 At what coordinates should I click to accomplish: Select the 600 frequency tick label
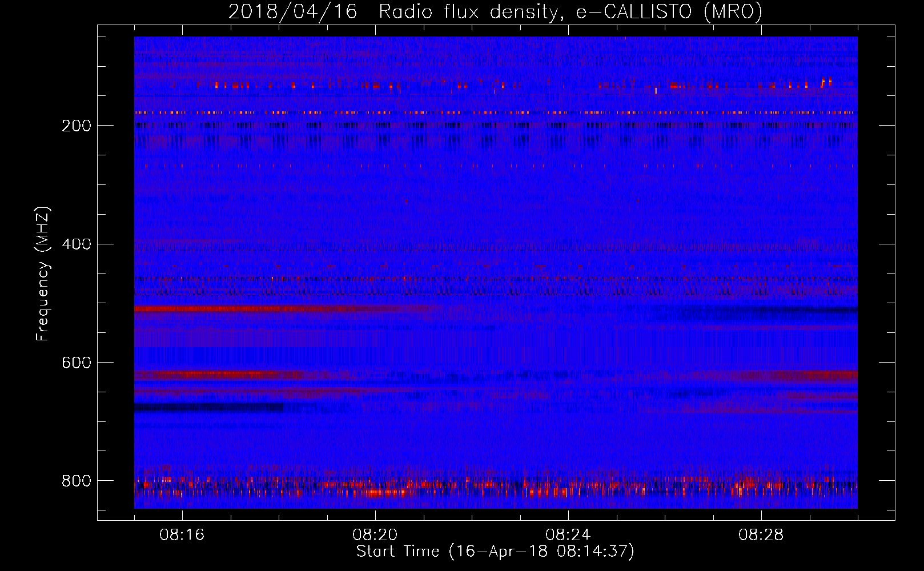[77, 363]
